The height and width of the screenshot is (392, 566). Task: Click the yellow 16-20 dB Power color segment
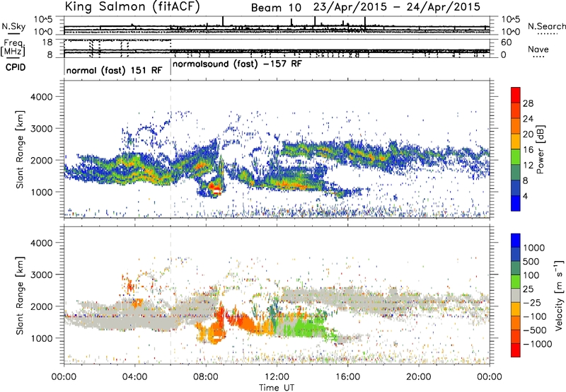516,142
